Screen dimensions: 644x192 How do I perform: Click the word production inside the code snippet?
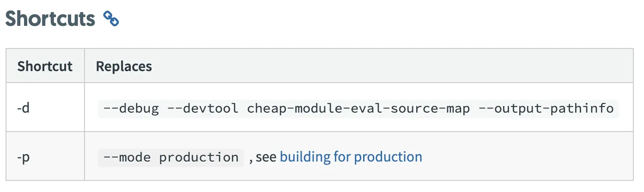pyautogui.click(x=199, y=157)
